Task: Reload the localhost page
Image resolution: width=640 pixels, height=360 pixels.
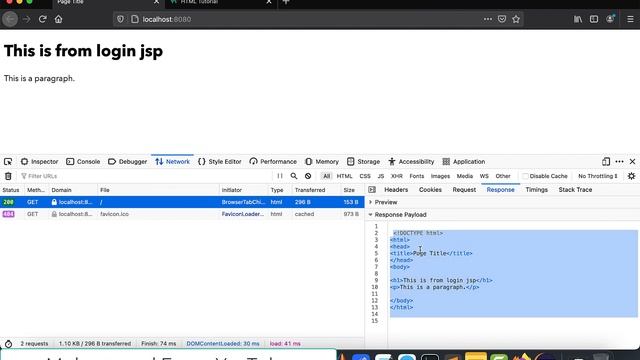Action: [42, 19]
